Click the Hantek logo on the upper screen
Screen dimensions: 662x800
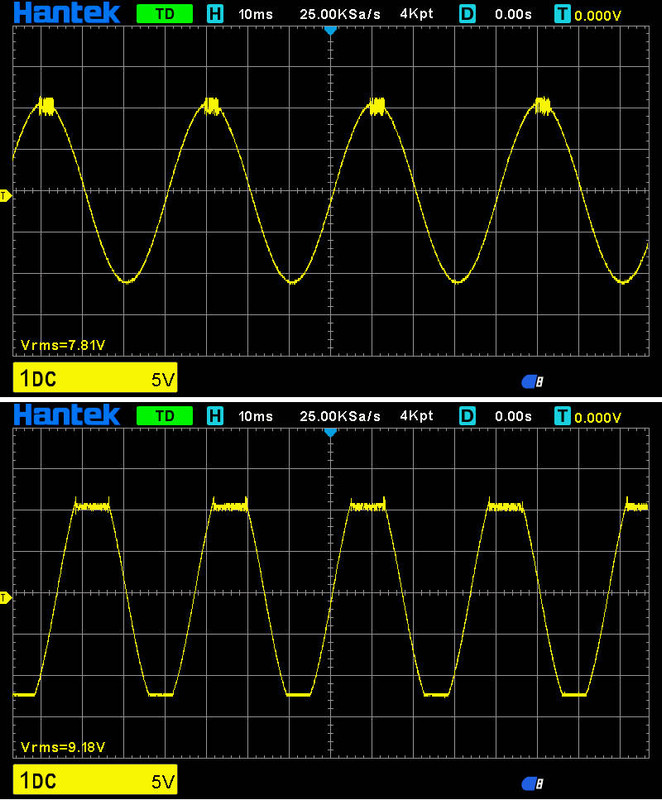[67, 13]
